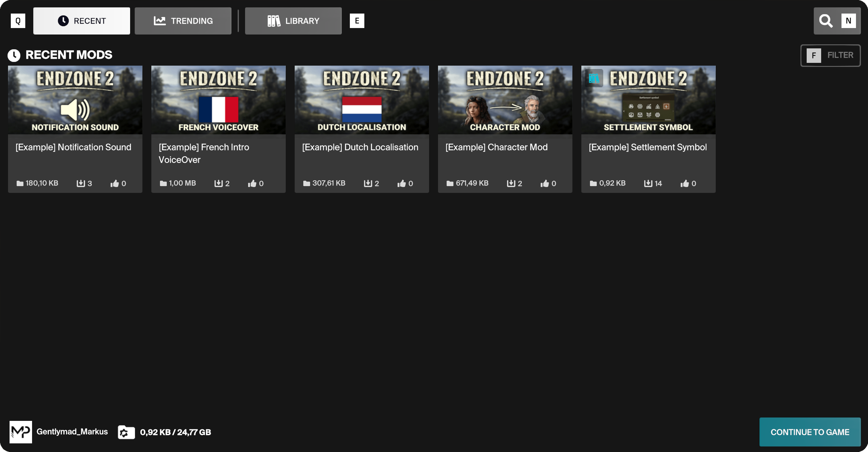This screenshot has height=452, width=868.
Task: Open the Character Mod thumbnail
Action: click(505, 100)
